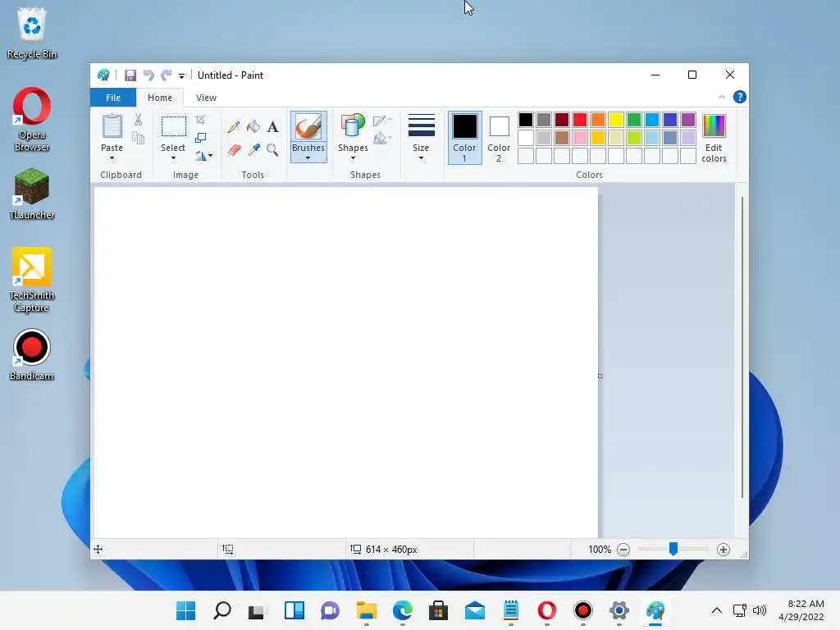This screenshot has height=630, width=840.
Task: Select the rectangular Select tool
Action: [174, 126]
